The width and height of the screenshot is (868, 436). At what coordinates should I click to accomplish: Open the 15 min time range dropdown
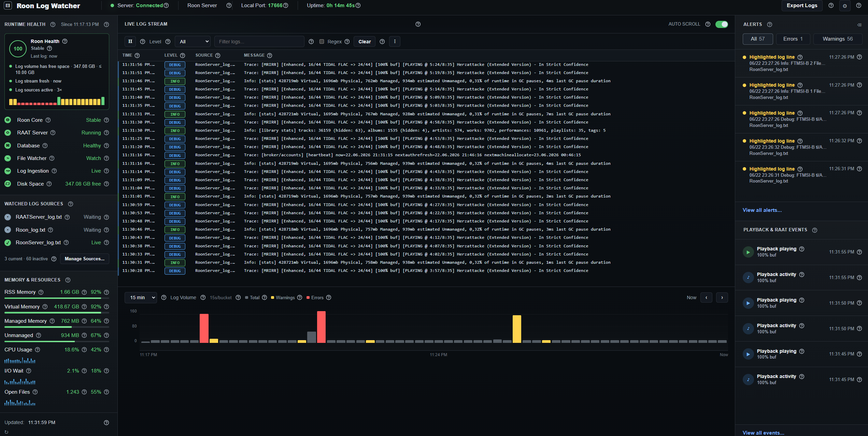[141, 297]
